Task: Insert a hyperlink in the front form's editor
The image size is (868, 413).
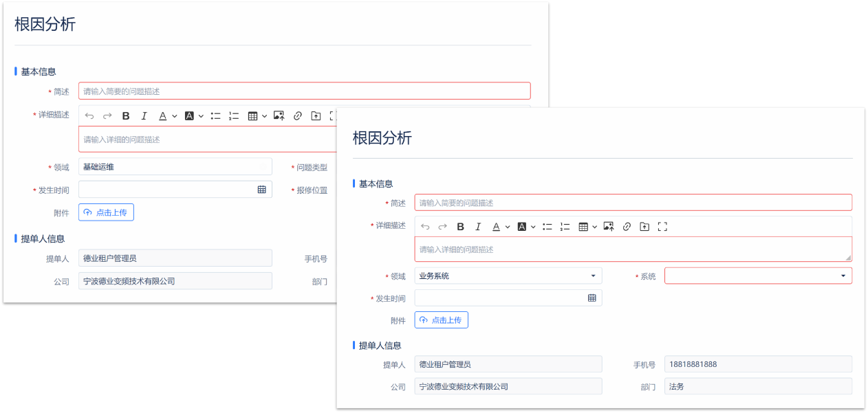Action: coord(627,227)
